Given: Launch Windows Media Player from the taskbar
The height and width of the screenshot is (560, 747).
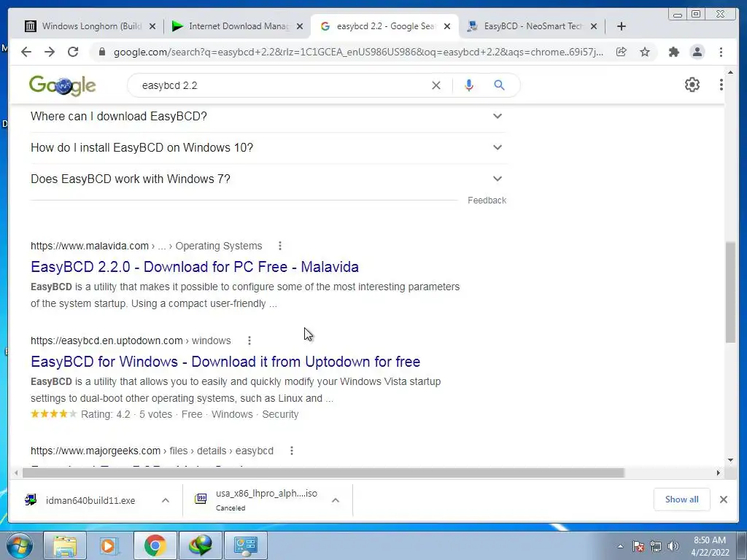Looking at the screenshot, I should tap(109, 545).
